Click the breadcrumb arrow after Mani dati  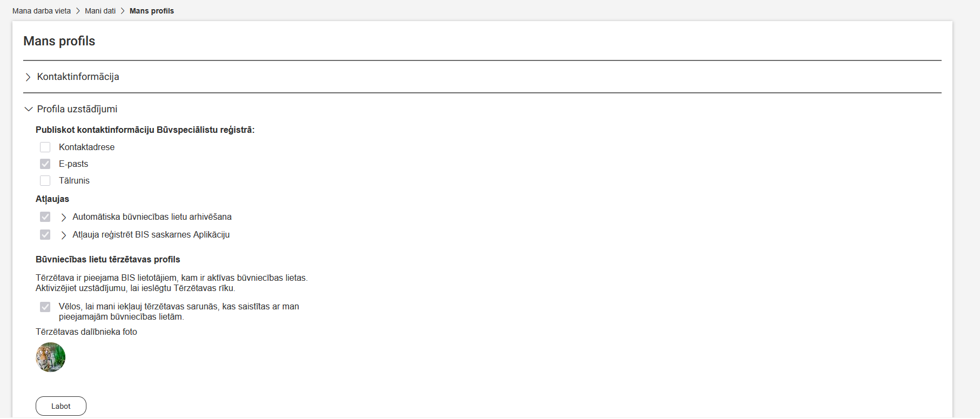123,11
